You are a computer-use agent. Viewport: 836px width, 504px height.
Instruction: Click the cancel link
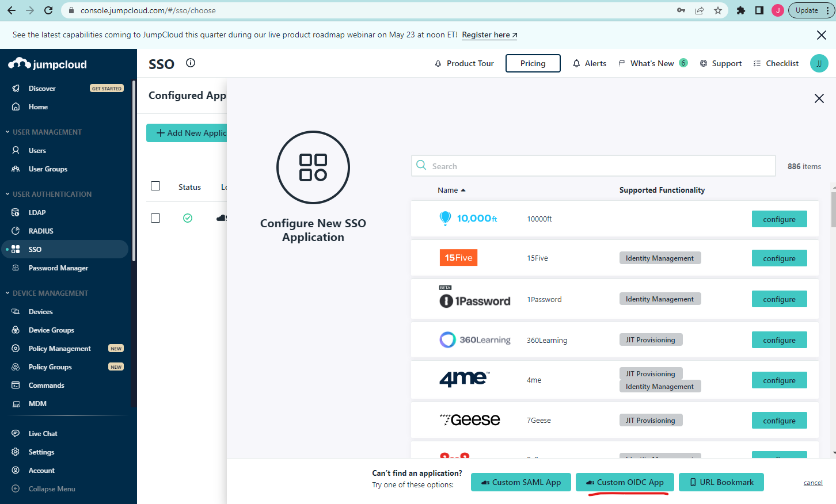point(813,483)
